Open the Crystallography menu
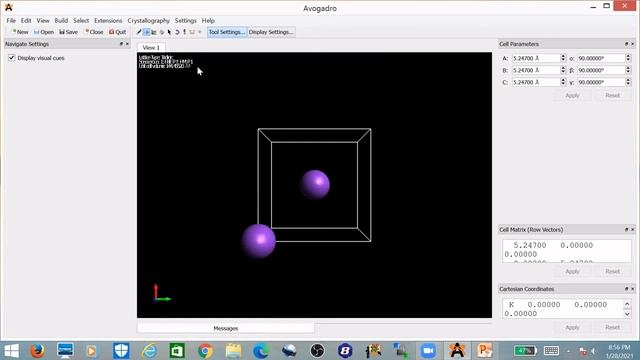 point(149,20)
